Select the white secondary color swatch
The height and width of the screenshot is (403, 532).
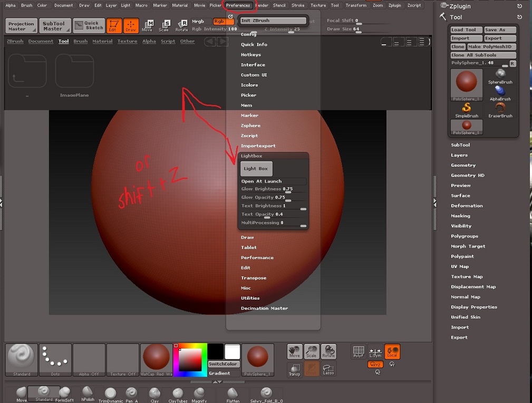pos(233,351)
